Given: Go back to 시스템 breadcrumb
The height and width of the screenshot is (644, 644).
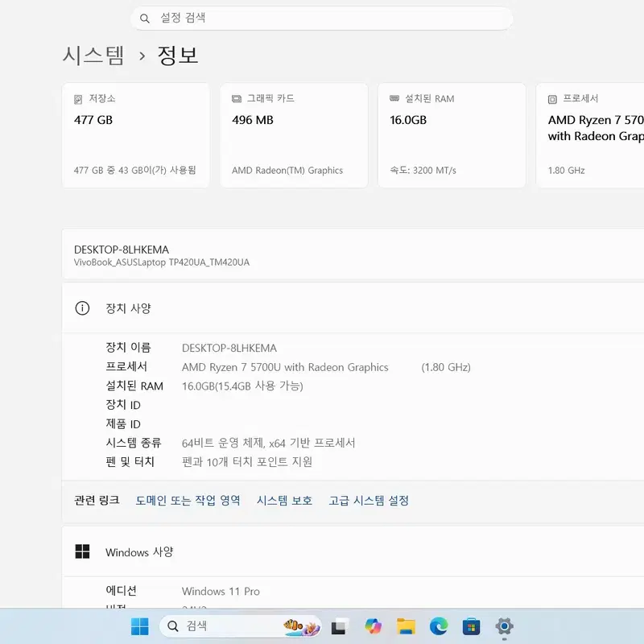Looking at the screenshot, I should pos(93,55).
